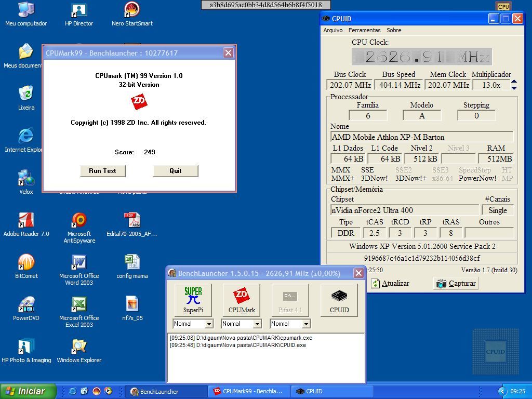The width and height of the screenshot is (532, 399).
Task: Click Atualizar button in CPUID
Action: pyautogui.click(x=390, y=283)
